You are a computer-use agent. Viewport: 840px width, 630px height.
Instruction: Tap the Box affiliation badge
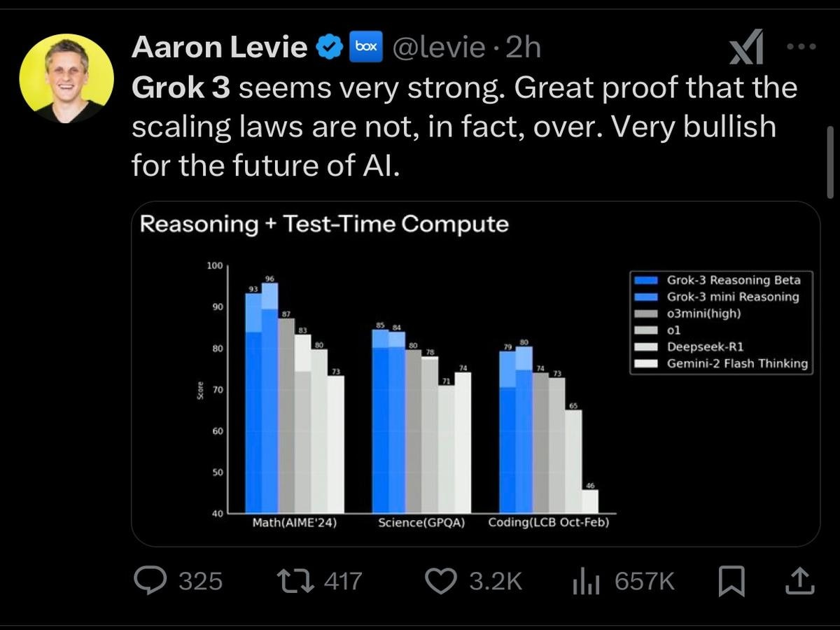pos(365,47)
